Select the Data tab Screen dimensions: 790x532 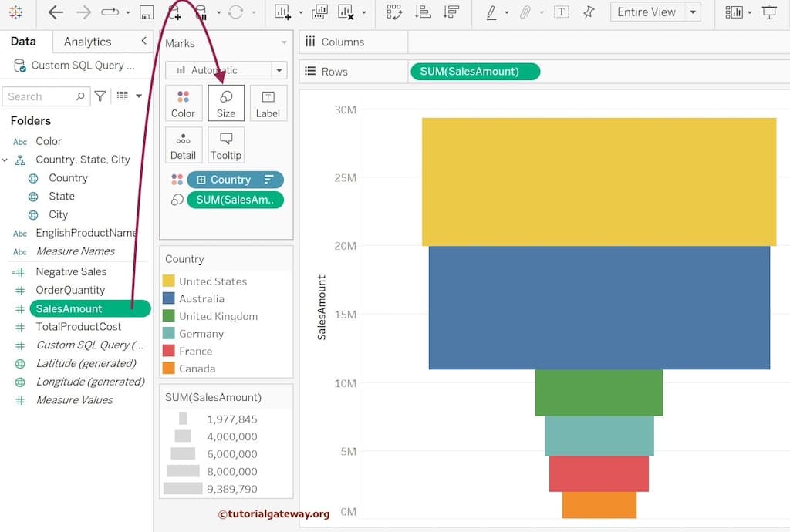click(x=23, y=42)
